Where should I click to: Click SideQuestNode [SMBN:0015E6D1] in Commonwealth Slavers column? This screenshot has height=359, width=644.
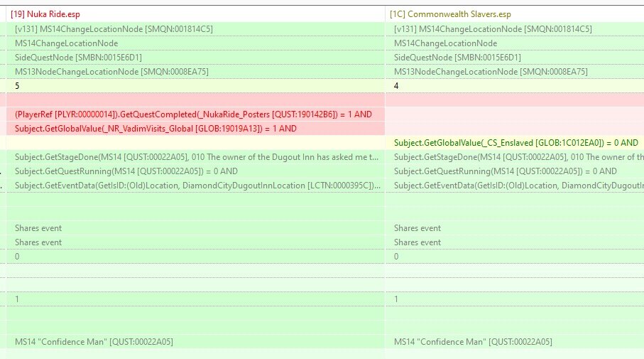(x=515, y=57)
